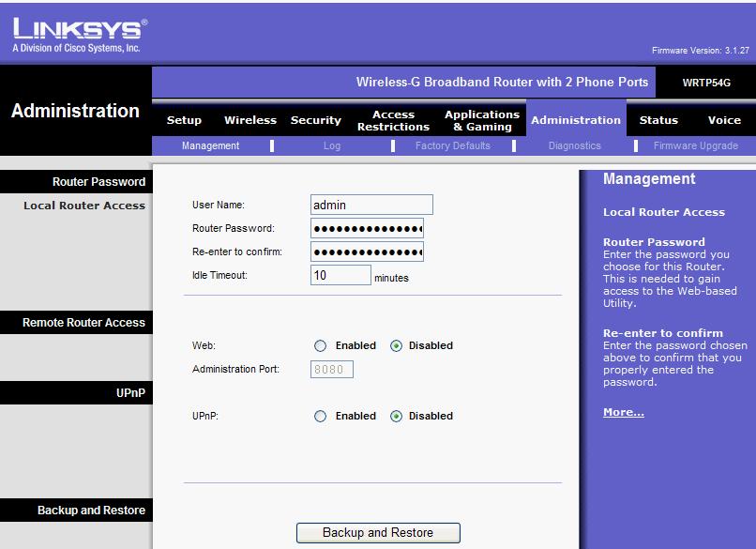The image size is (756, 549).
Task: Select the Management sub-tab
Action: pos(211,145)
